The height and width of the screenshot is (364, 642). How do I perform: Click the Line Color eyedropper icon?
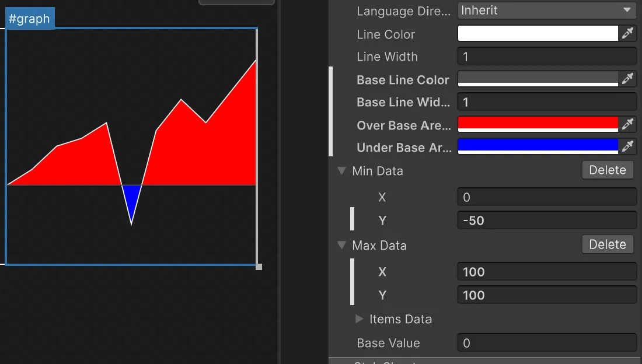click(627, 33)
